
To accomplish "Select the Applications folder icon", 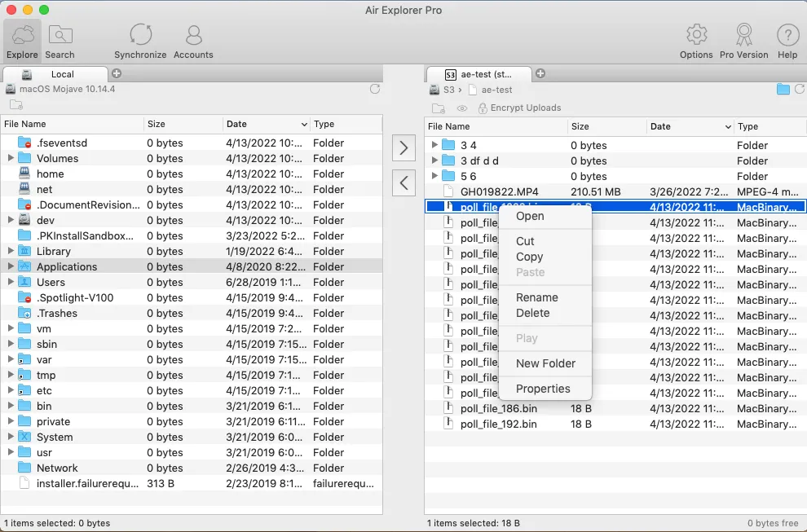I will [x=24, y=266].
